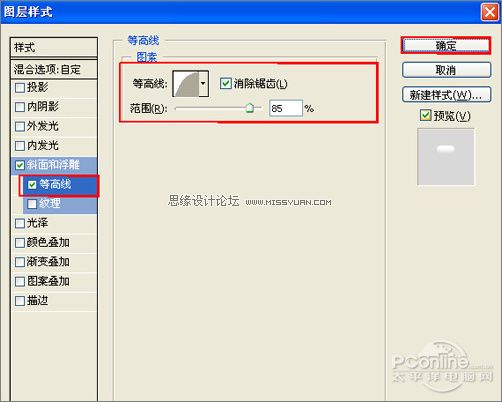502x402 pixels.
Task: Select the 外发光 row label
Action: (x=43, y=126)
